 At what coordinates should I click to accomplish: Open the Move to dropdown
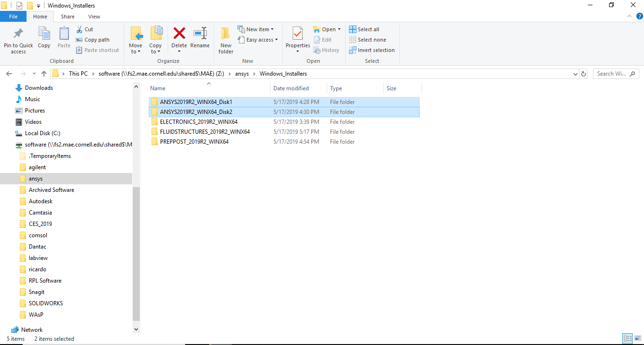tap(136, 49)
